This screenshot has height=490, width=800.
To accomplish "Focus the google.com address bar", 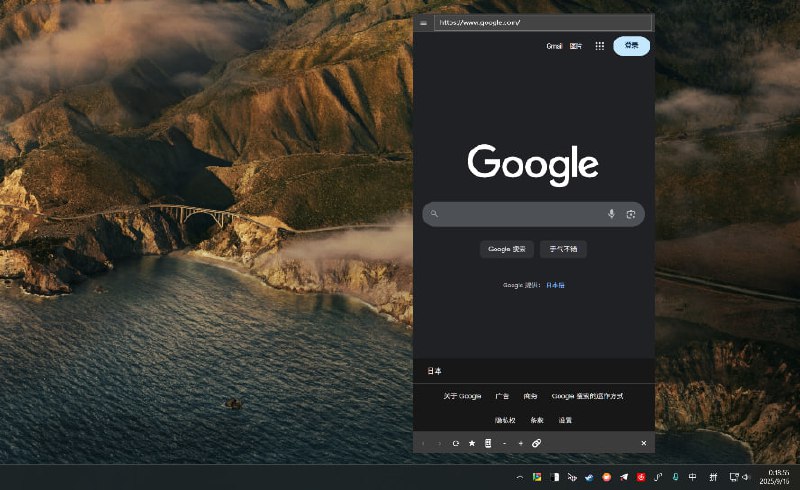I will click(543, 22).
